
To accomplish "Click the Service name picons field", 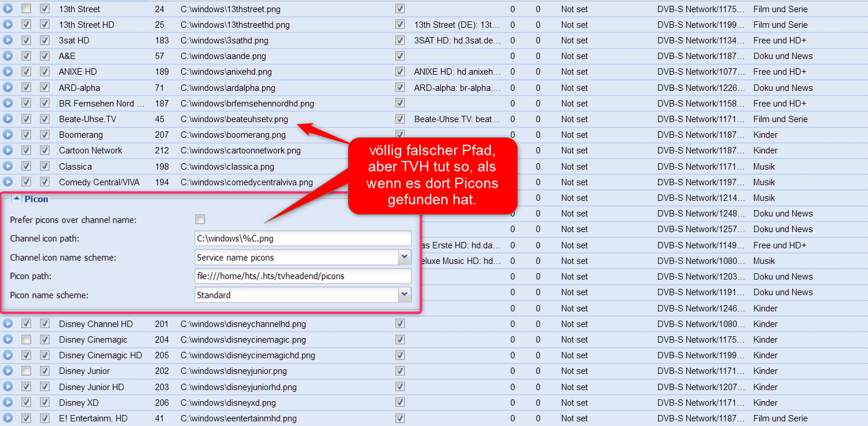I will 297,258.
